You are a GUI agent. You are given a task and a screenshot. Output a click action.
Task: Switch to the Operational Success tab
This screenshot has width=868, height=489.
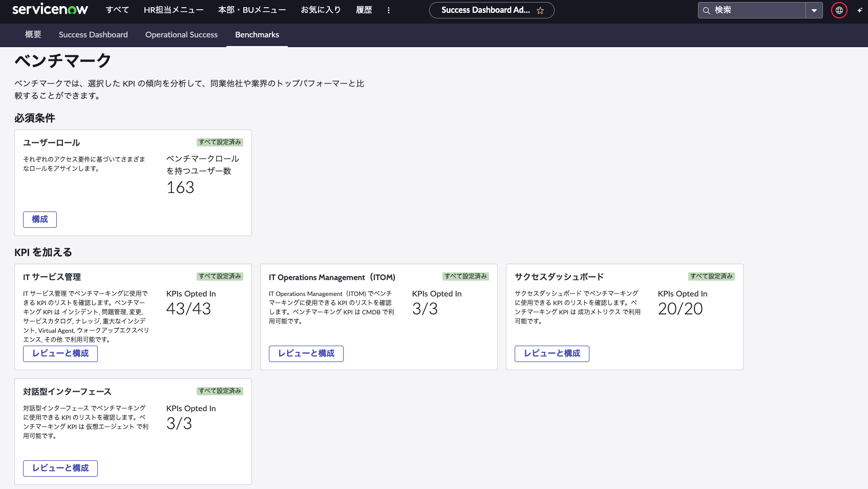tap(181, 35)
